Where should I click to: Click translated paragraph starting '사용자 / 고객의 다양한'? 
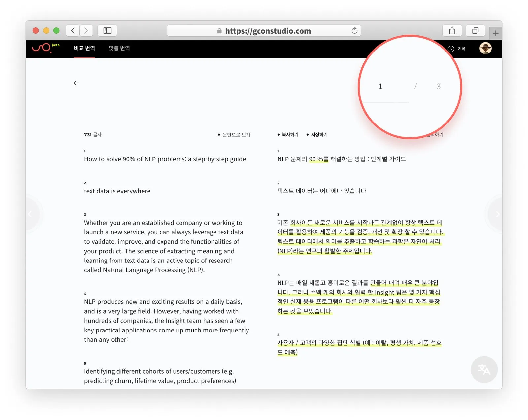(359, 348)
